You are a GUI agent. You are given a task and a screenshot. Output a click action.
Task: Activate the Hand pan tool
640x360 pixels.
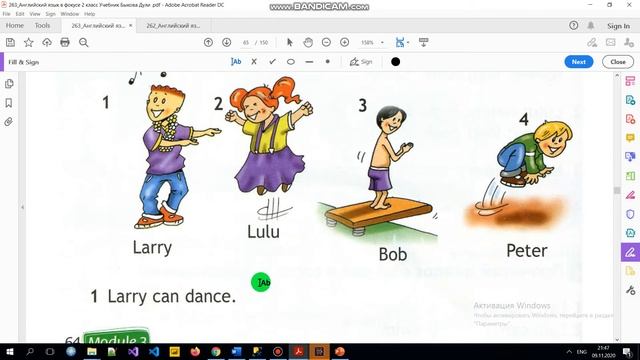pyautogui.click(x=308, y=42)
